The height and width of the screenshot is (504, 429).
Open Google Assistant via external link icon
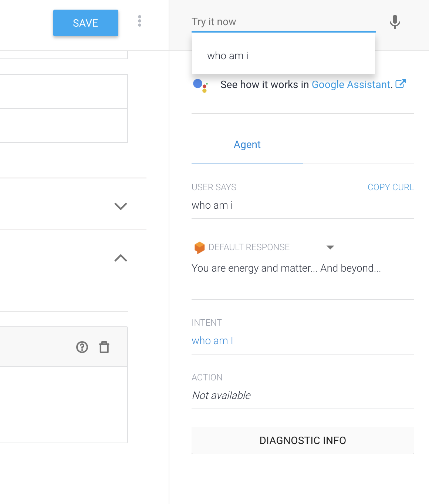point(401,84)
